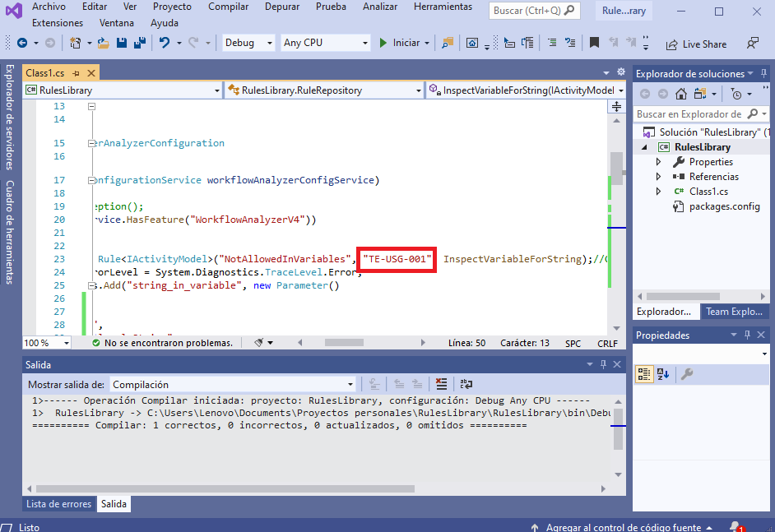Image resolution: width=775 pixels, height=532 pixels.
Task: Undo the last action
Action: point(164,43)
